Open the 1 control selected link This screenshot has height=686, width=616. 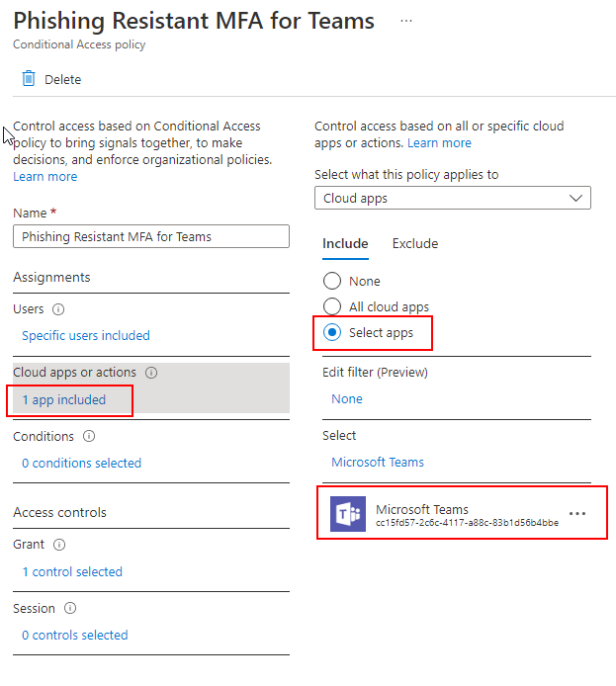pos(72,571)
